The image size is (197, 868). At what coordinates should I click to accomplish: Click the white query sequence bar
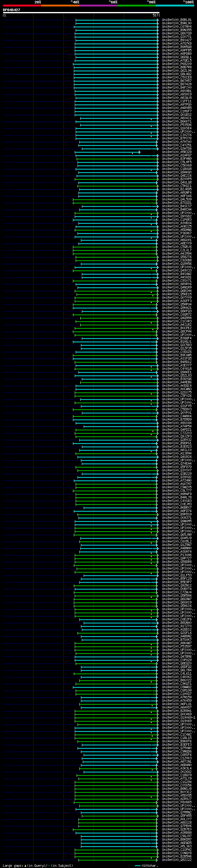point(81,12)
